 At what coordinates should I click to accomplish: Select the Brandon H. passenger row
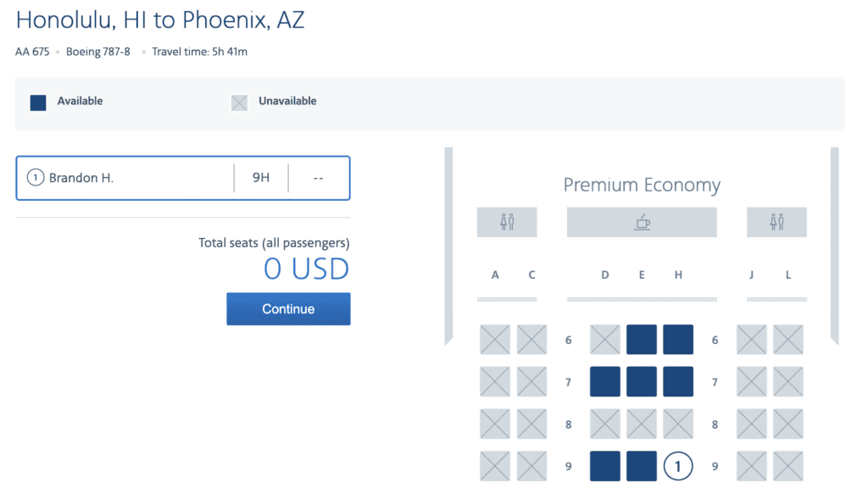[x=183, y=178]
